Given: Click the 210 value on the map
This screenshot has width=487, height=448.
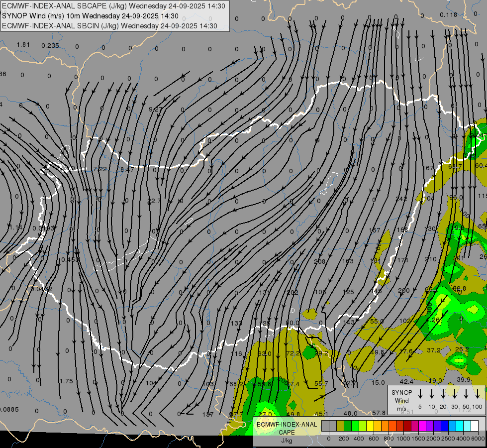Looking at the screenshot, I should point(431,259).
